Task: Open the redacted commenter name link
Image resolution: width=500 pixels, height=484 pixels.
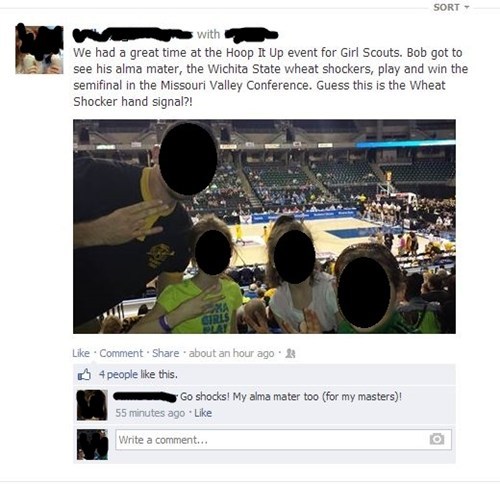Action: [145, 397]
